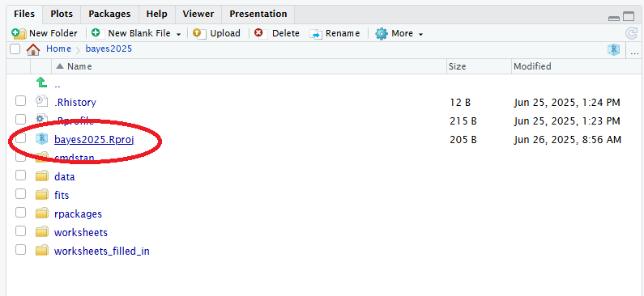Image resolution: width=644 pixels, height=296 pixels.
Task: Open the .Rhistory file
Action: click(75, 102)
